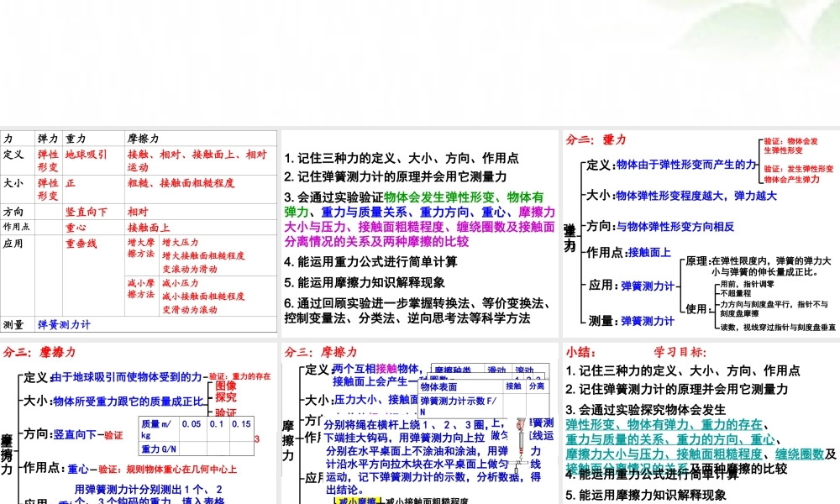The image size is (840, 504).
Task: Click 大小:物体弹性形变程度越大,弹力越大
Action: point(681,196)
